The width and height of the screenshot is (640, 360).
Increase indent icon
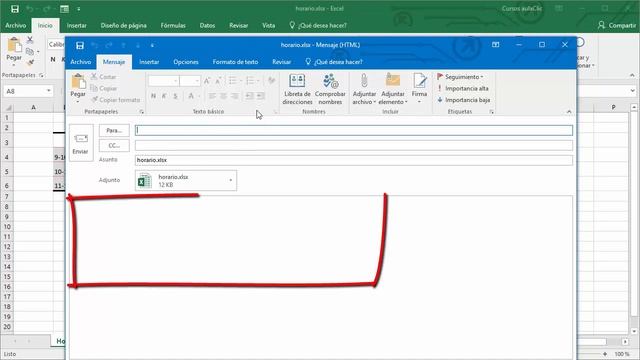click(x=260, y=96)
